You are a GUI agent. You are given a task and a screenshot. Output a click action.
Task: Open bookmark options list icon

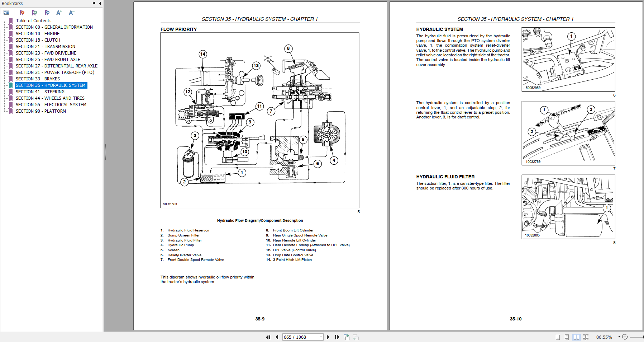point(6,12)
